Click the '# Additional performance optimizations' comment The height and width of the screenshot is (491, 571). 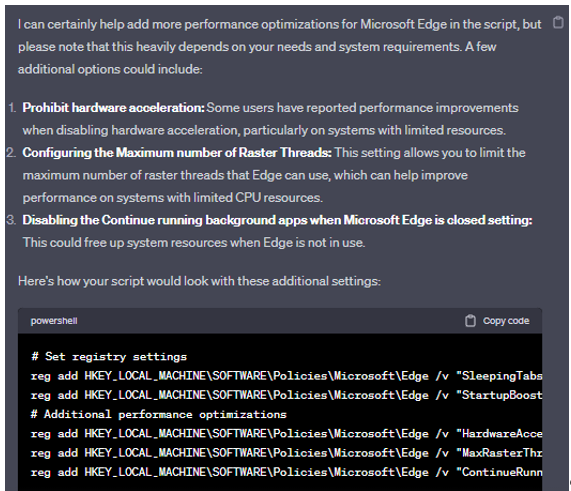coord(159,415)
